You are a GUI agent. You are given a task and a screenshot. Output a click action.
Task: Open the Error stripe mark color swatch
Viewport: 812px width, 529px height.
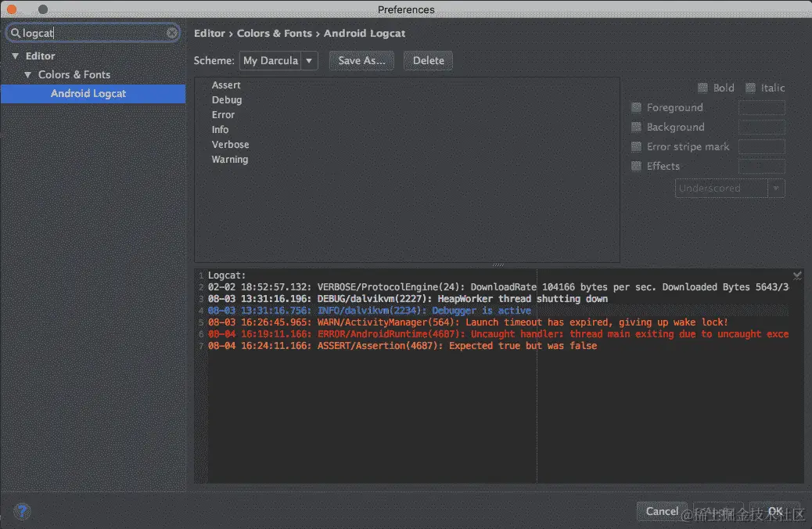[x=761, y=146]
